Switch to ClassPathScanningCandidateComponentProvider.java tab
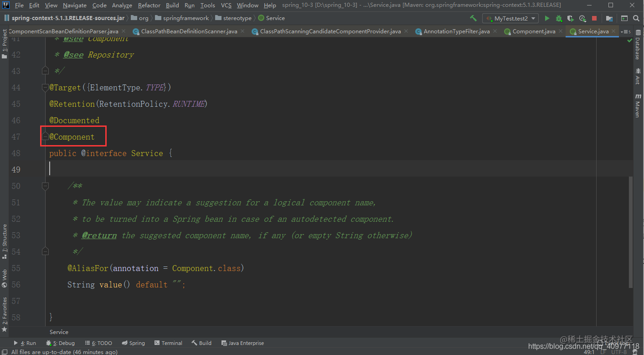This screenshot has height=355, width=644. [x=330, y=31]
